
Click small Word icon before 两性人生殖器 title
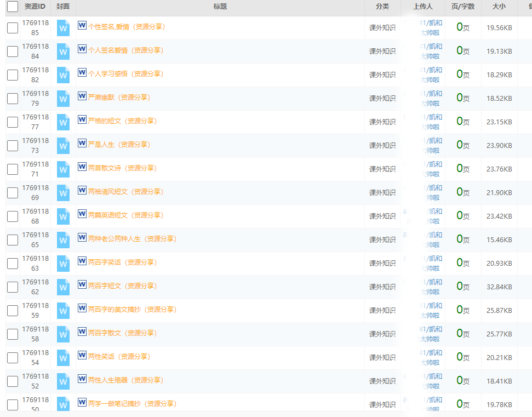[x=82, y=379]
